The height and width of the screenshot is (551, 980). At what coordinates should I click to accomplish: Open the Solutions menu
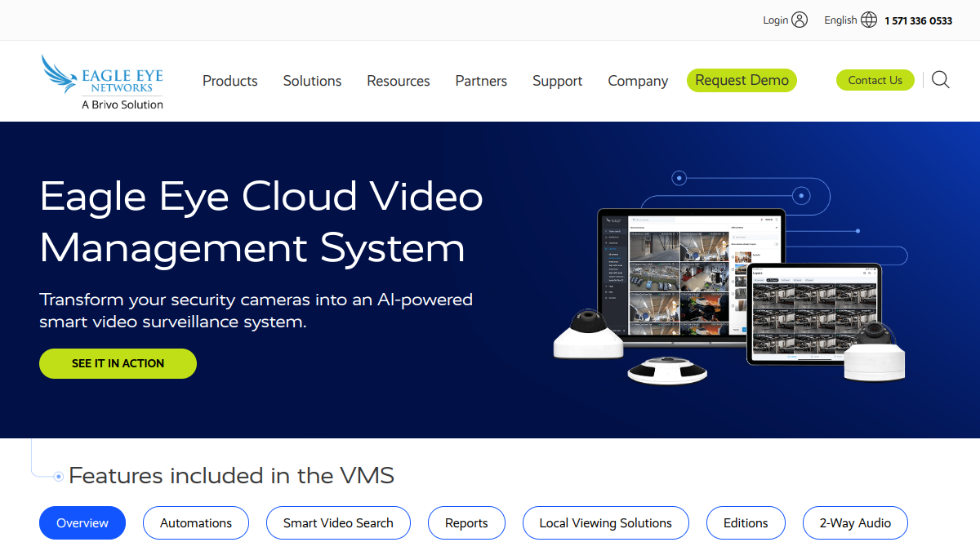[x=312, y=81]
